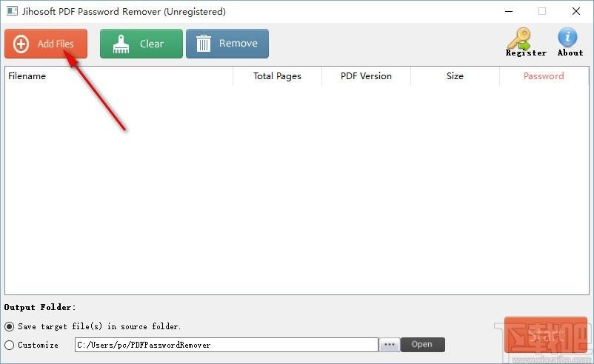Click the app icon in the title bar
Image resolution: width=594 pixels, height=364 pixels.
[x=12, y=11]
